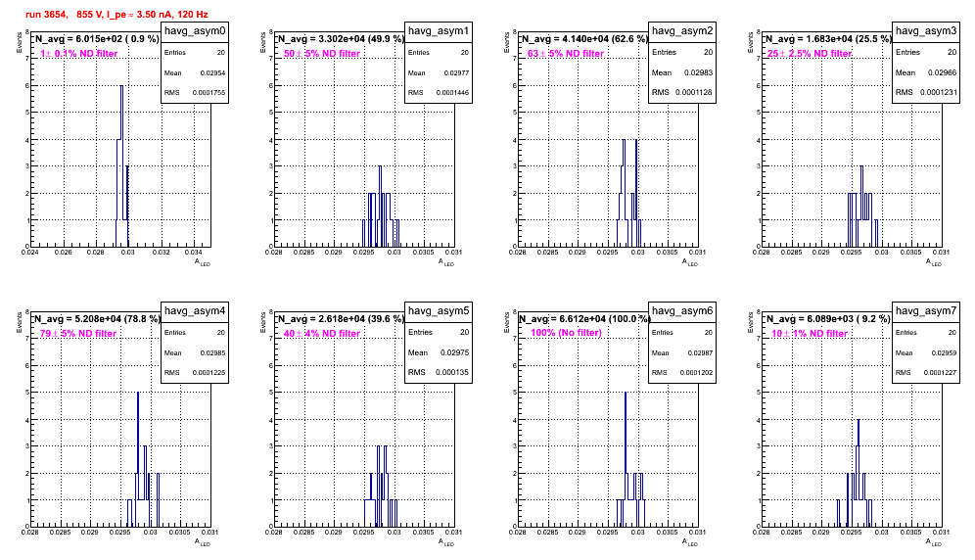The height and width of the screenshot is (560, 975).
Task: Click the Entries row in havg_asym2 box
Action: click(x=682, y=52)
